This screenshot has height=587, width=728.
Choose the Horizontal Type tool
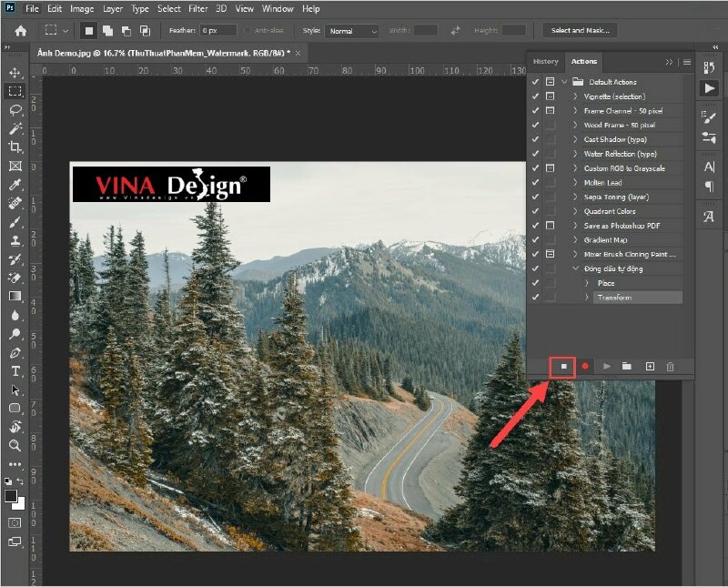(x=15, y=371)
